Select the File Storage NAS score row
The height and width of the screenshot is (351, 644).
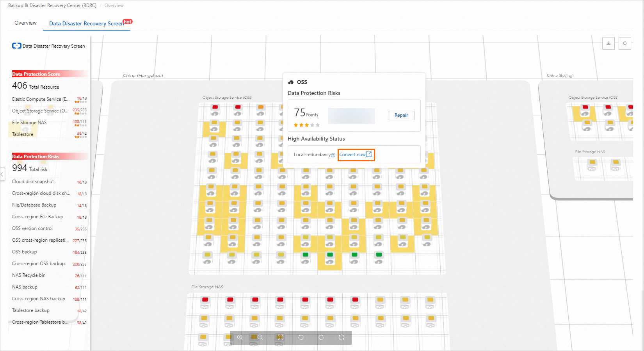[49, 123]
